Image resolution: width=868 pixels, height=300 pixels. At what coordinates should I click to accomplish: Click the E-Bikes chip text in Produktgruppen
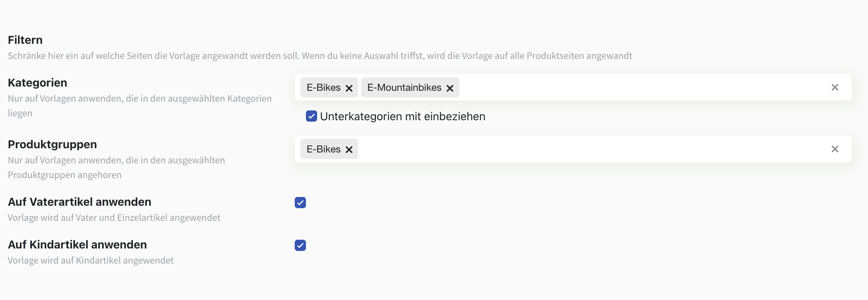click(323, 149)
